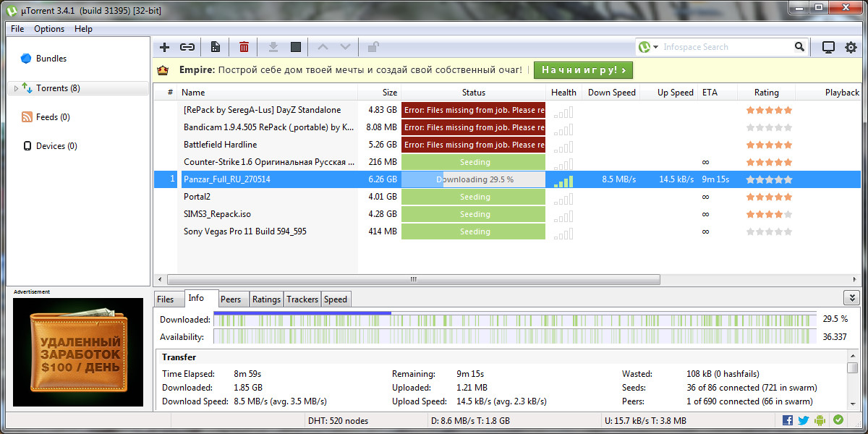Viewport: 868px width, 434px height.
Task: Click Panzar Downloading 29.5 % progress bar
Action: click(474, 179)
